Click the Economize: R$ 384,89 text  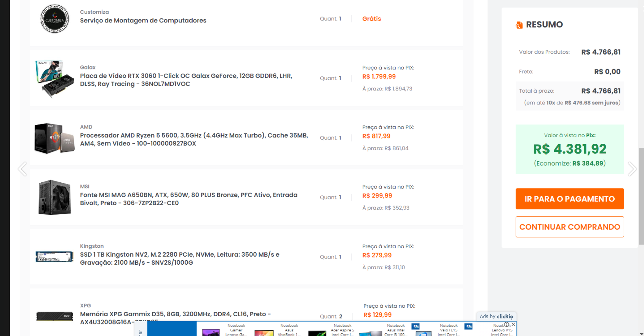570,163
